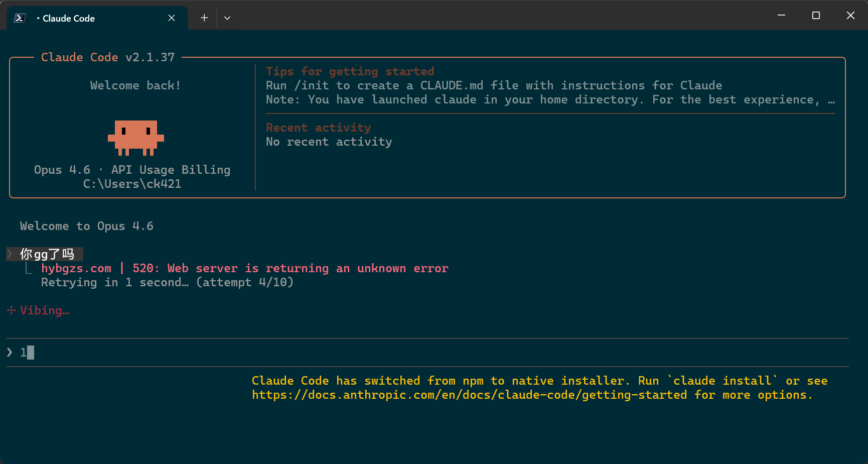Open the docs.anthropic.com getting-started link
Image resolution: width=868 pixels, height=464 pixels.
point(469,395)
